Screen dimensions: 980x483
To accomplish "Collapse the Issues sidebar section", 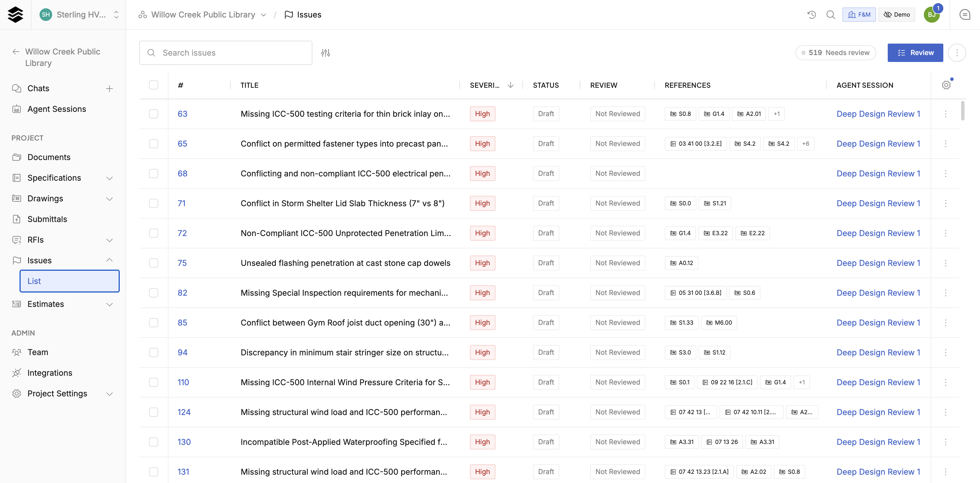I will point(109,260).
